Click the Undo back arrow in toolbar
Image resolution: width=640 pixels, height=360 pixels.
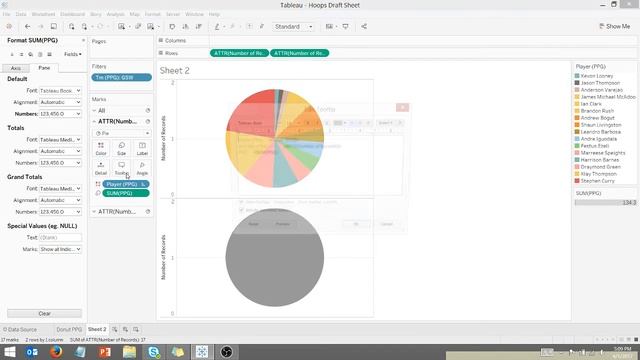click(28, 27)
